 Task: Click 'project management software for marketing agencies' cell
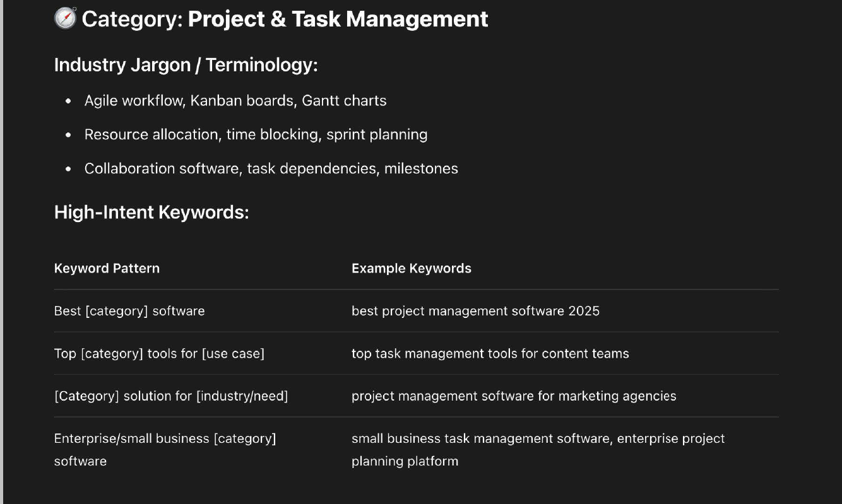point(514,396)
